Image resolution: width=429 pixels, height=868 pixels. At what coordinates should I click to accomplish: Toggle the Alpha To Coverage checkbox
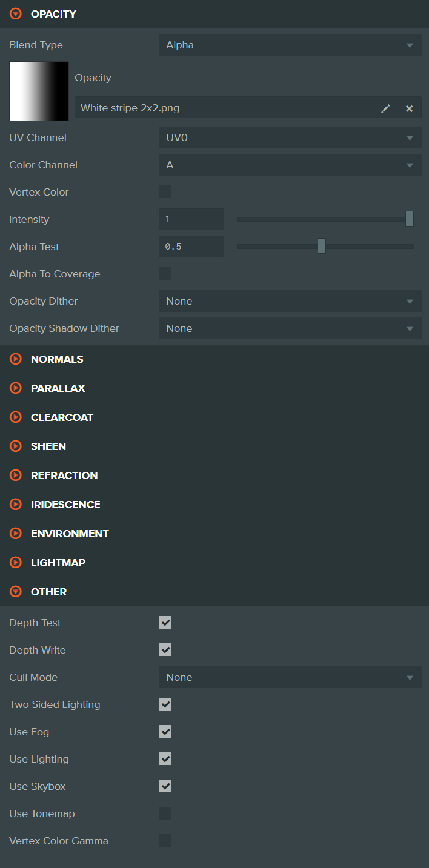coord(165,274)
